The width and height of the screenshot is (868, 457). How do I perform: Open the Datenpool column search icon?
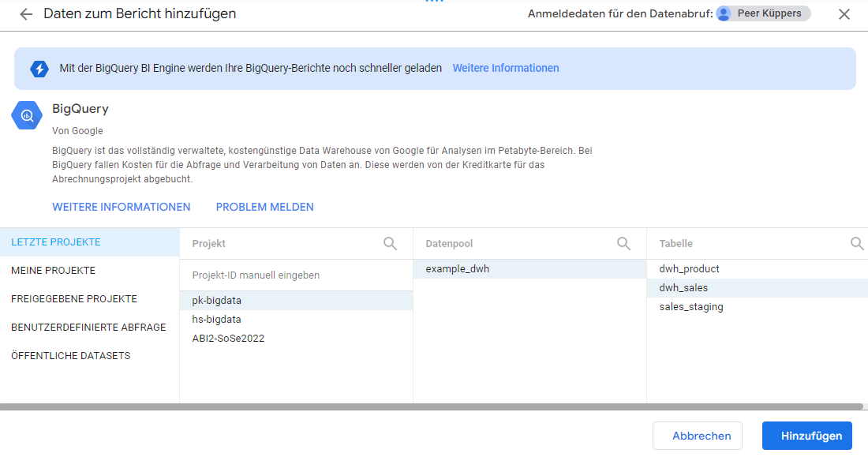coord(623,243)
